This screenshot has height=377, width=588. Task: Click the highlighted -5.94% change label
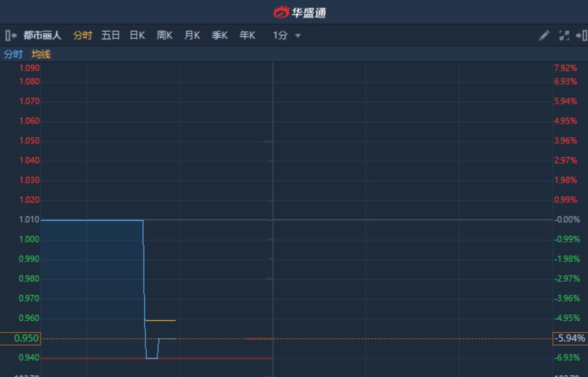pos(570,339)
